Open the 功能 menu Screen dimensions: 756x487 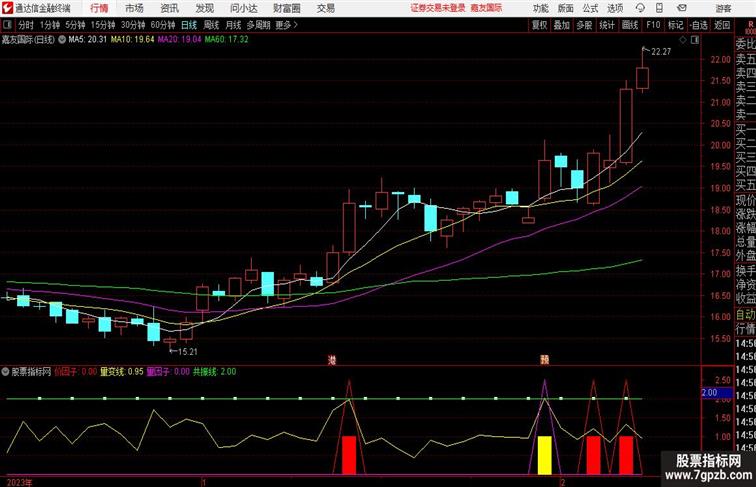(541, 8)
